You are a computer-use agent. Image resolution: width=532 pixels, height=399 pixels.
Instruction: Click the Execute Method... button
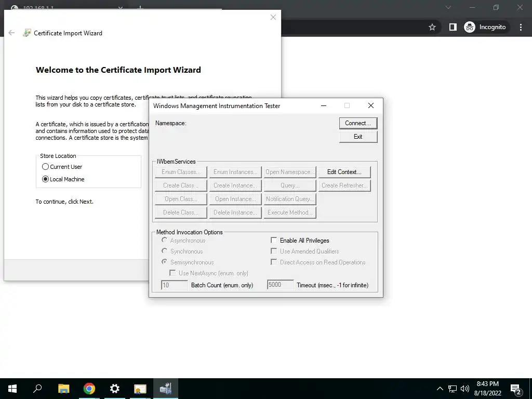290,212
